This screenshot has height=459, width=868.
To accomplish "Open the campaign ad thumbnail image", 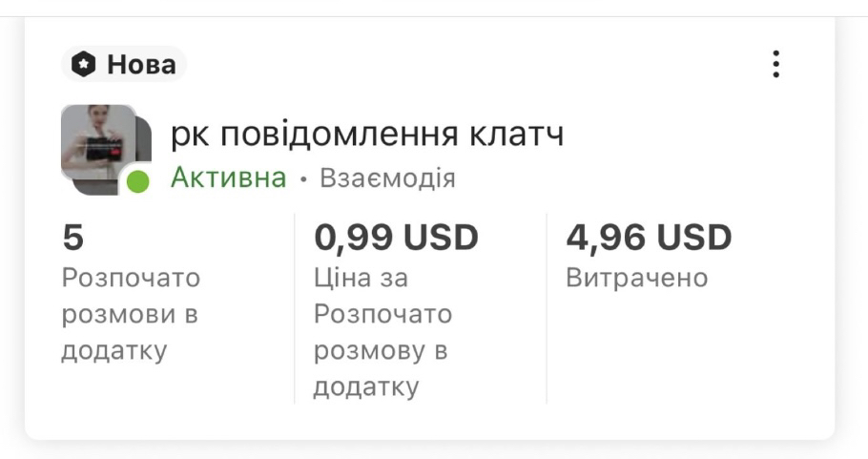I will pos(96,138).
